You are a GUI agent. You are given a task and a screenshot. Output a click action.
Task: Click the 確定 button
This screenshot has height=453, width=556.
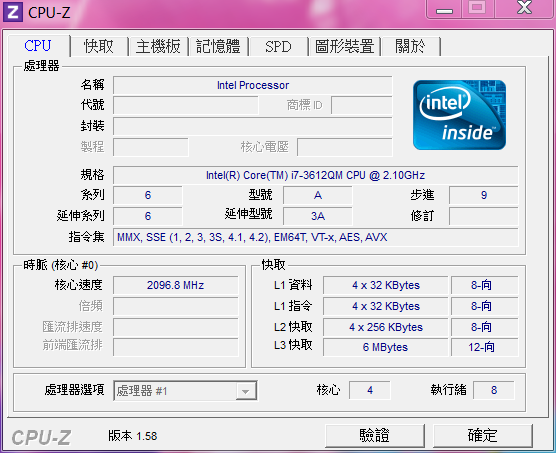pyautogui.click(x=482, y=435)
